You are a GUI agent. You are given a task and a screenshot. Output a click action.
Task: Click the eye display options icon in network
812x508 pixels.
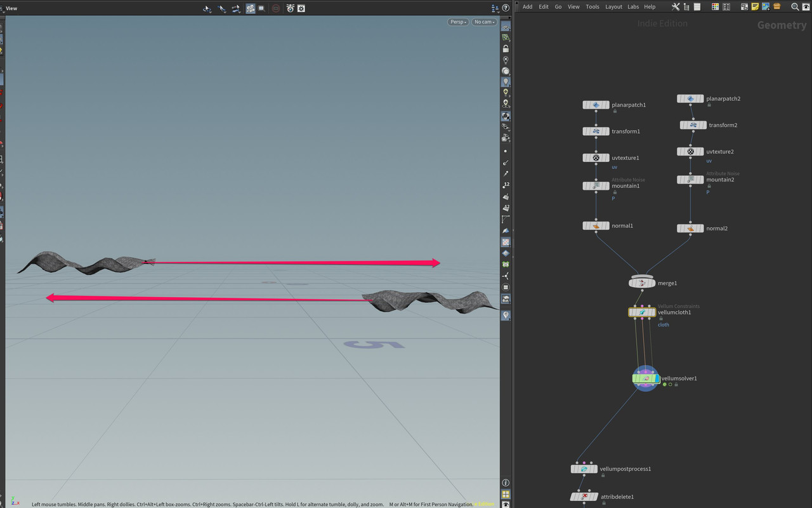806,6
